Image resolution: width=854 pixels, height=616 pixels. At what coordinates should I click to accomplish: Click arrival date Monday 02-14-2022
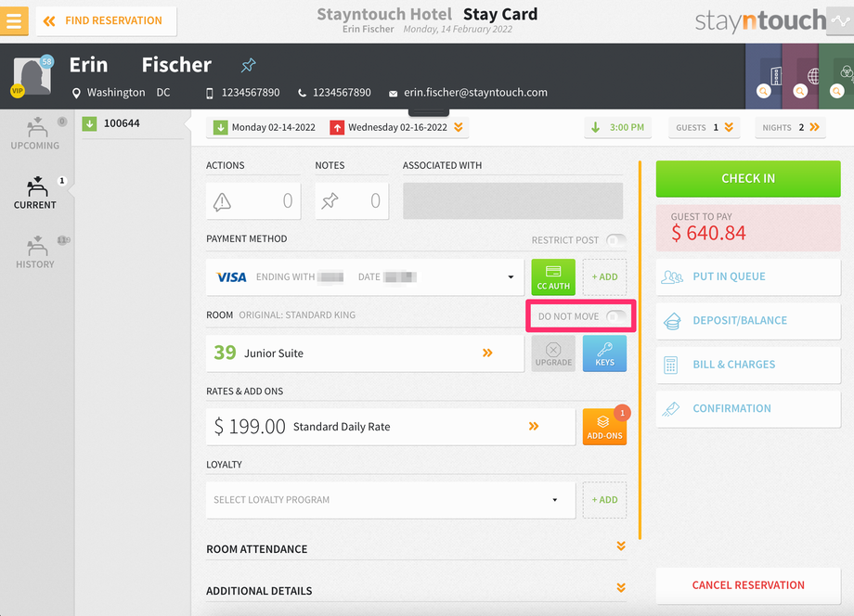(x=265, y=127)
